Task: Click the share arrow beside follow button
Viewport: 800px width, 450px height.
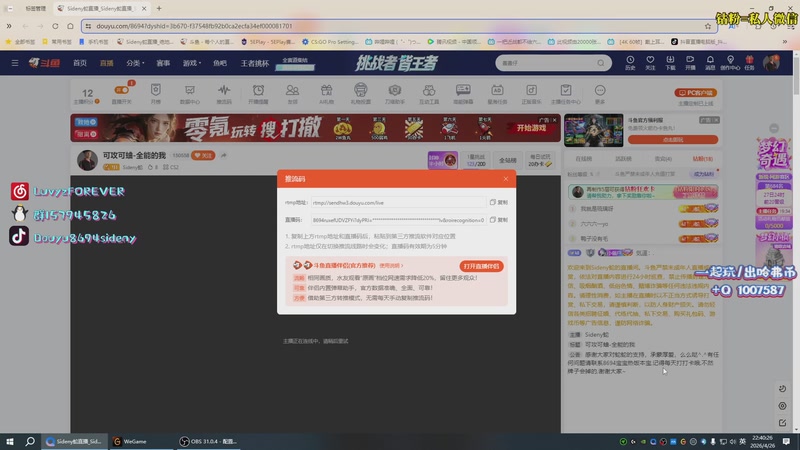Action: click(x=223, y=155)
